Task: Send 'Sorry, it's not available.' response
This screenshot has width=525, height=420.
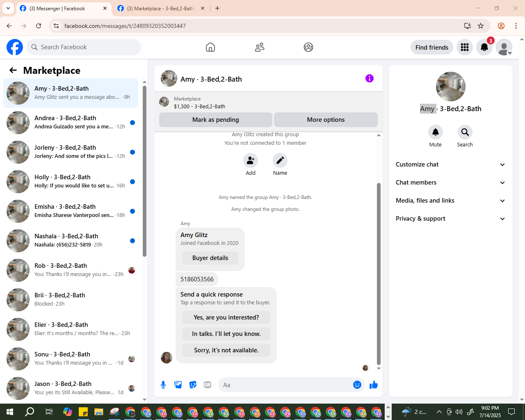Action: (x=226, y=350)
